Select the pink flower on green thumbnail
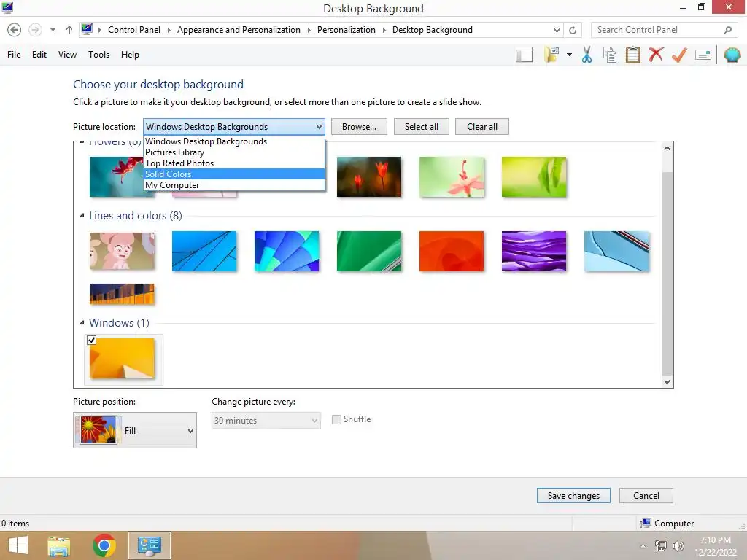 (451, 176)
